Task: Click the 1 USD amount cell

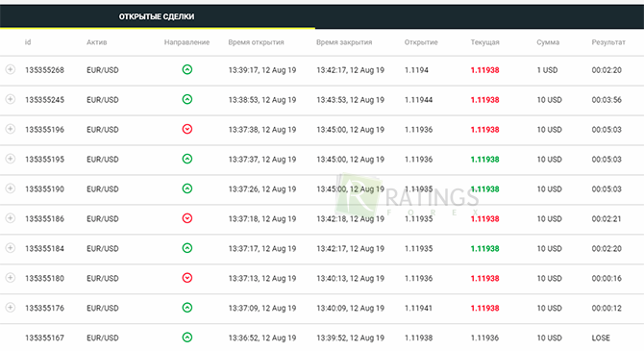Action: click(547, 70)
